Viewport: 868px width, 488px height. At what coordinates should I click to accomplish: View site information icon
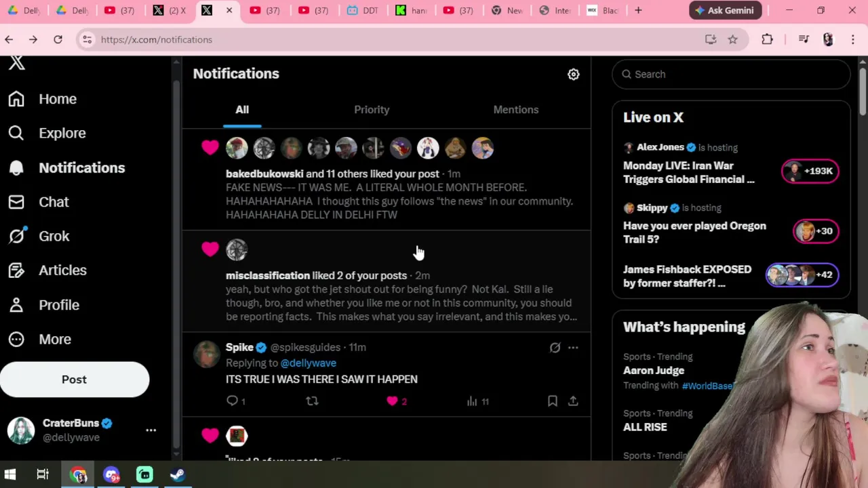87,39
